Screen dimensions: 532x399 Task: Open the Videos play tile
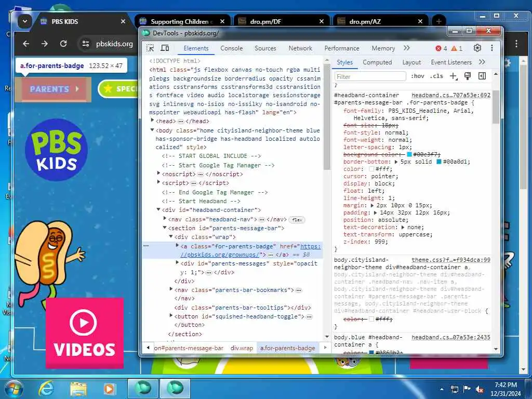click(85, 333)
